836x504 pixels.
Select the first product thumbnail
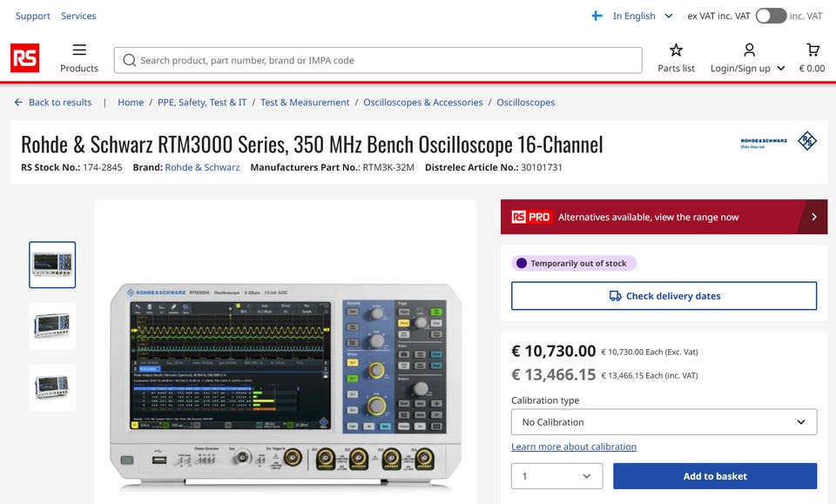click(52, 265)
